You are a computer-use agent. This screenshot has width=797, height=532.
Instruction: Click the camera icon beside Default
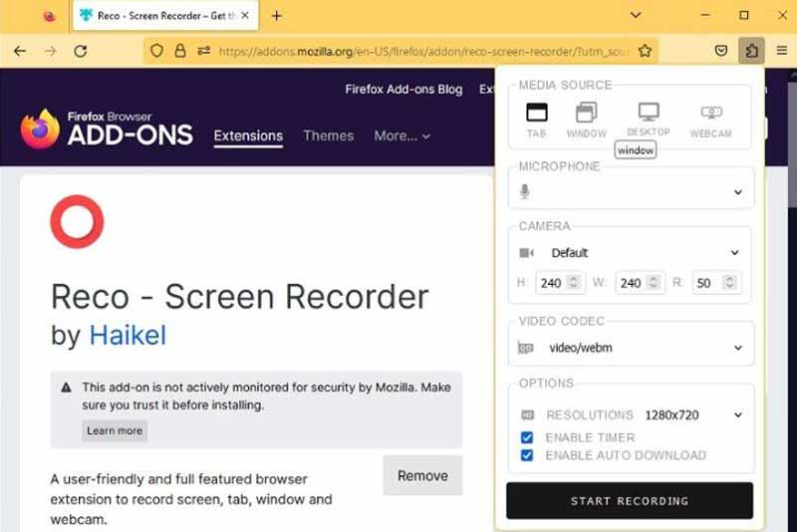coord(526,252)
